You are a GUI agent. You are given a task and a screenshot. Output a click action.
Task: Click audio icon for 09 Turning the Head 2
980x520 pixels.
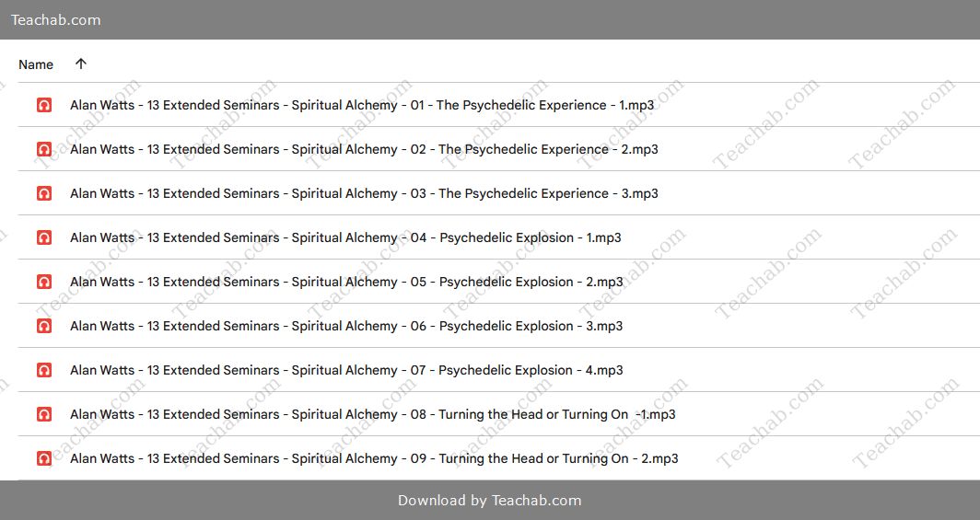[x=44, y=459]
